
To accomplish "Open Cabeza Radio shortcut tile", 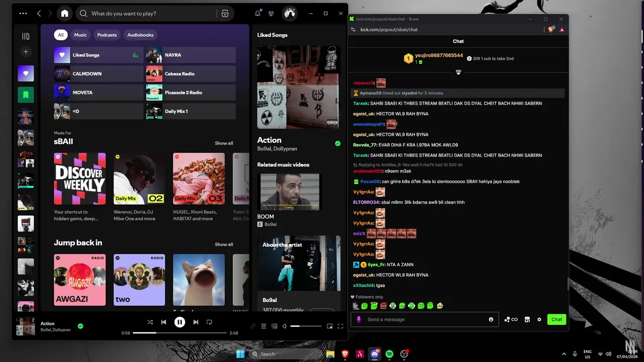I will (191, 73).
